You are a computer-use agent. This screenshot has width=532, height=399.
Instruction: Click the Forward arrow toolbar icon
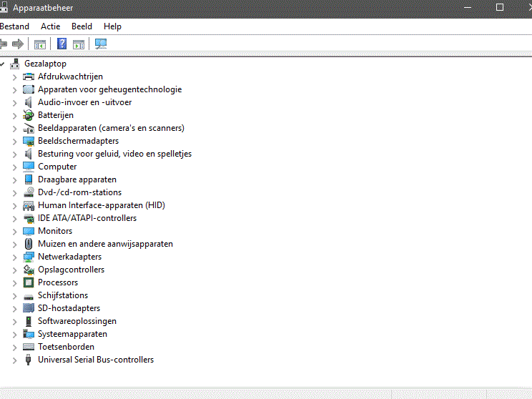click(x=18, y=44)
